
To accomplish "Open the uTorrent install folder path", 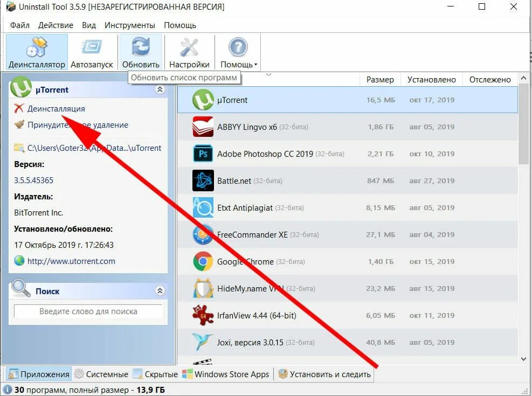I will coord(94,148).
